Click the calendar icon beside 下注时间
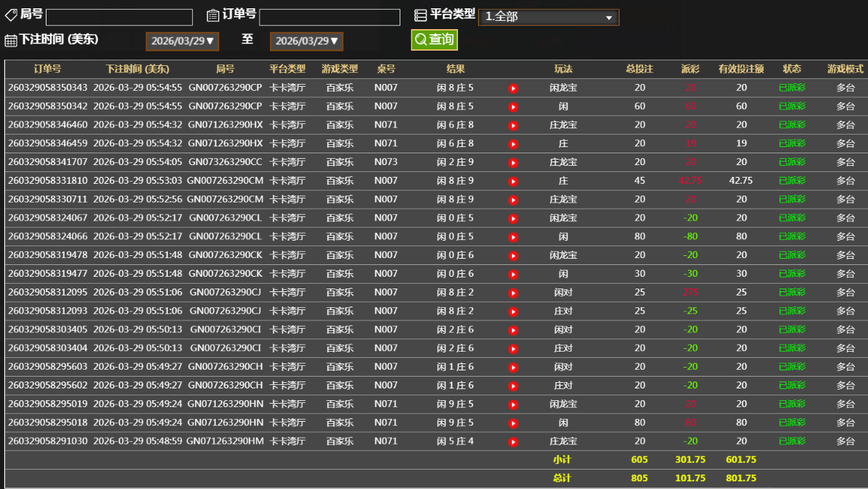The height and width of the screenshot is (489, 868). pyautogui.click(x=11, y=40)
